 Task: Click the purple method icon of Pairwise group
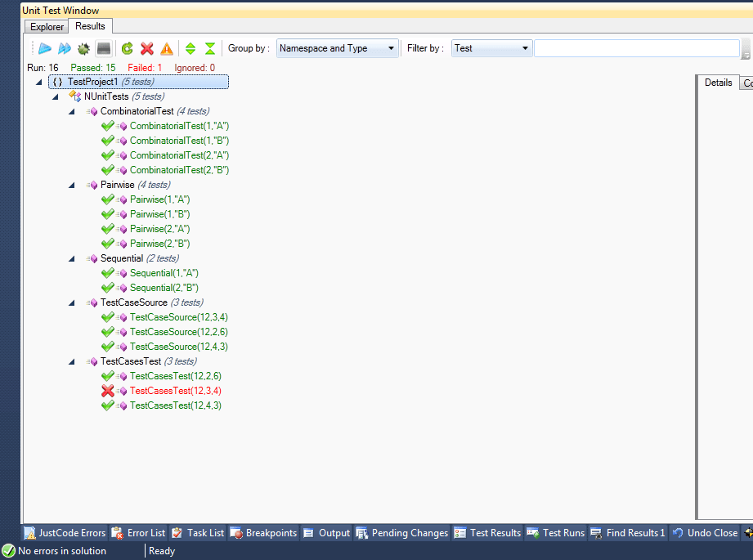coord(92,186)
